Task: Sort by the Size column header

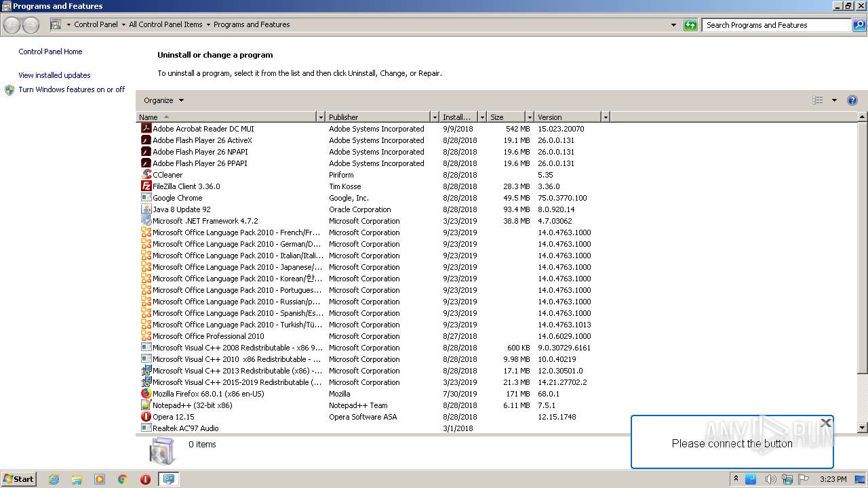Action: click(507, 117)
